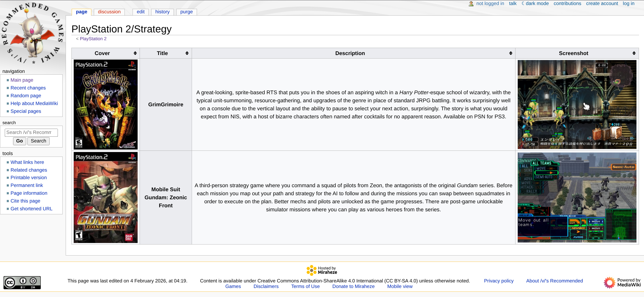Screen dimensions: 644x297
Task: Focus the wiki search input field
Action: click(x=31, y=132)
